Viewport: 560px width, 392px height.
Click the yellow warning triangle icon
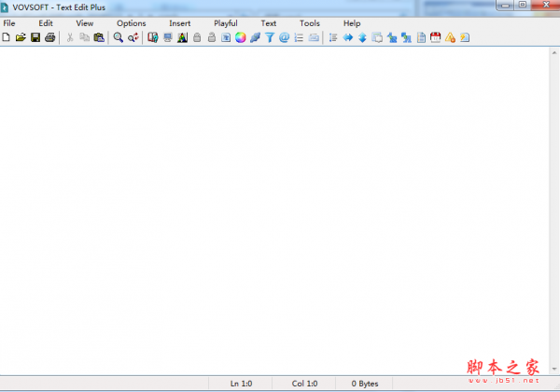[x=450, y=37]
